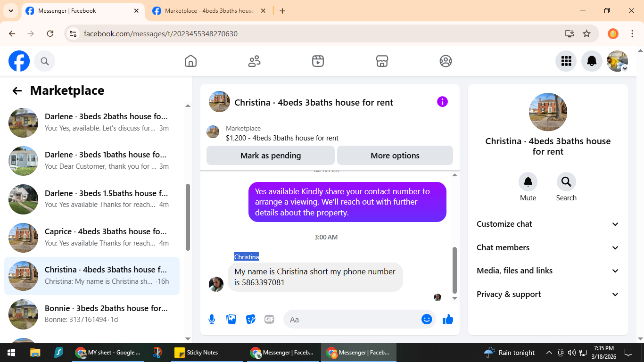
Task: Click Christina's avatar beside her message
Action: coord(216,284)
